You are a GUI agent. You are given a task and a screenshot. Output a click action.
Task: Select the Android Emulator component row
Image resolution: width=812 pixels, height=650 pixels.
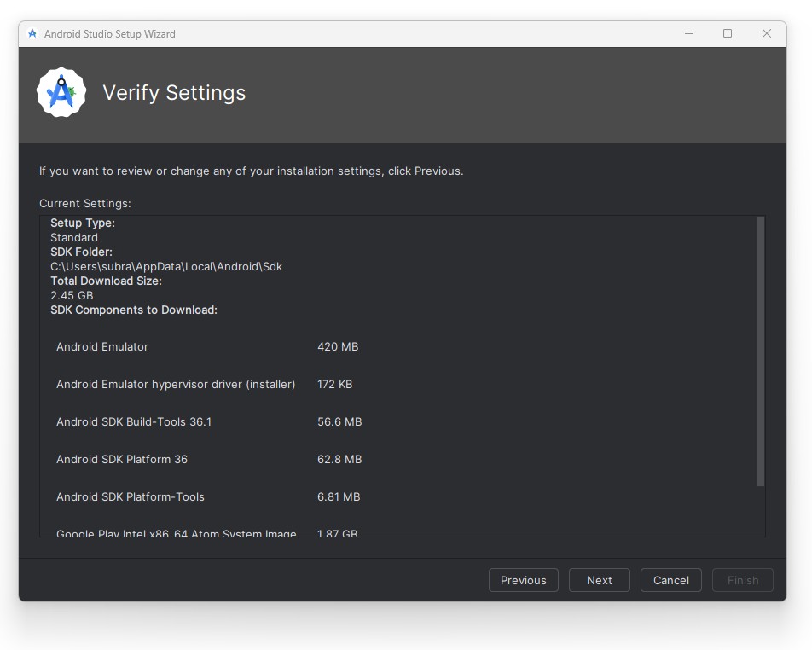pos(102,347)
